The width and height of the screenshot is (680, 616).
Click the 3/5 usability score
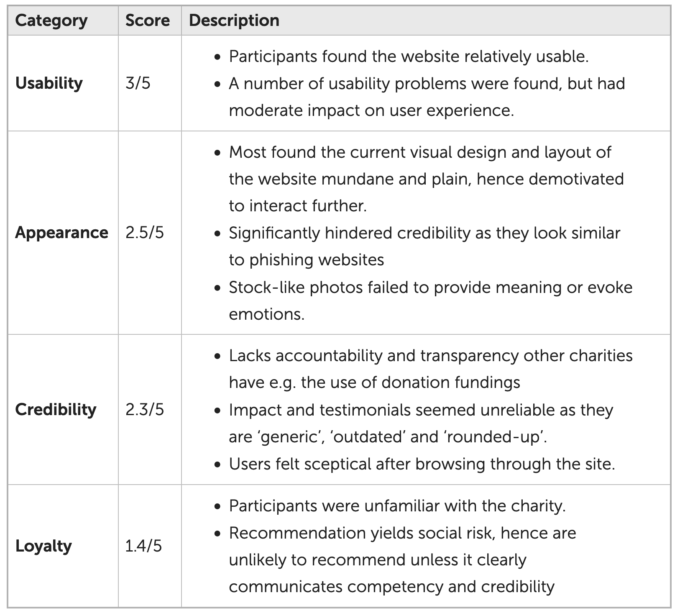(138, 83)
